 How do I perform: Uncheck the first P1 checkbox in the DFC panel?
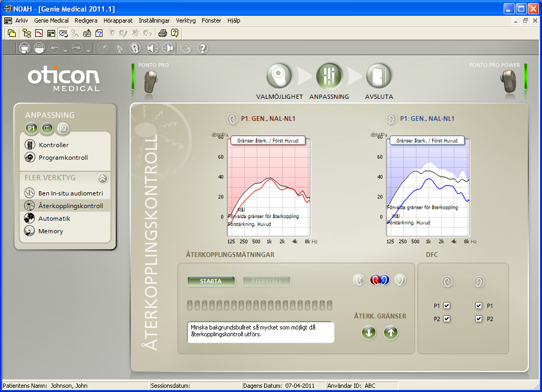446,305
